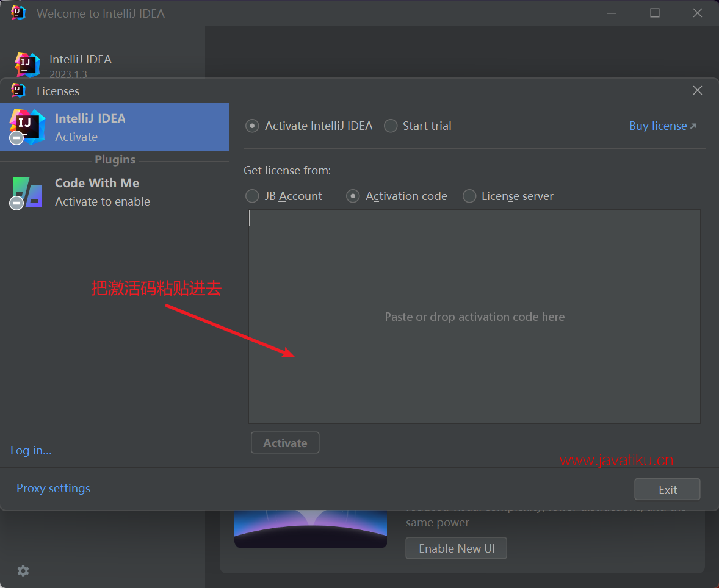This screenshot has height=588, width=719.
Task: Click Enable New UI in the Welcome window
Action: click(457, 548)
